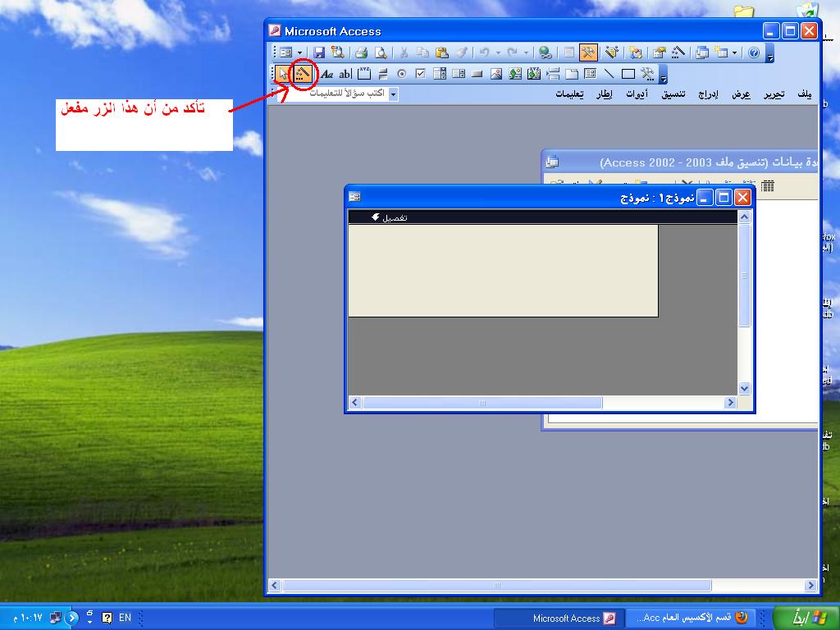Expand the Redo history dropdown
Viewport: 840px width, 630px height.
[x=526, y=52]
